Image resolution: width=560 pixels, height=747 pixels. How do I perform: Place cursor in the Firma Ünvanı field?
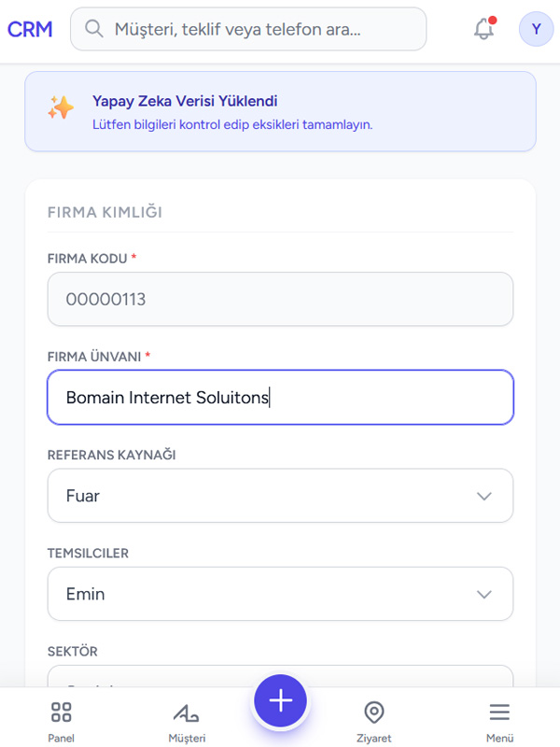coord(280,397)
